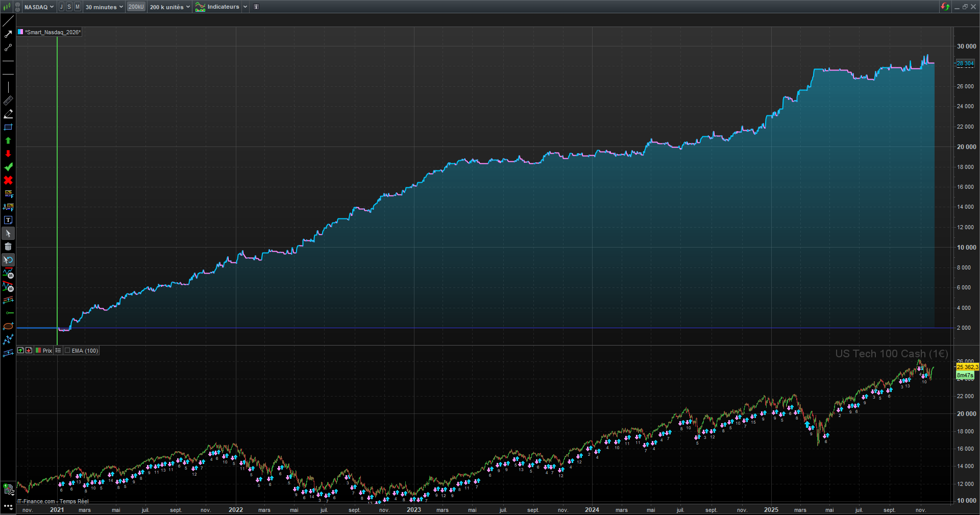Select the green up arrow tool

tap(8, 140)
